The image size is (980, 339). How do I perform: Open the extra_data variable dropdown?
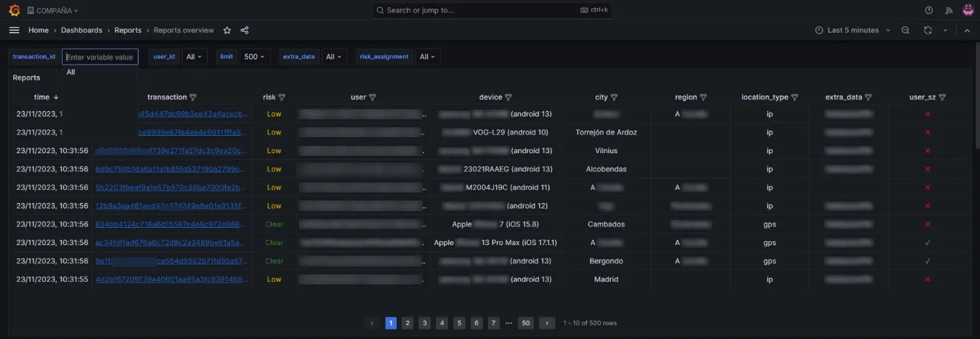point(334,57)
